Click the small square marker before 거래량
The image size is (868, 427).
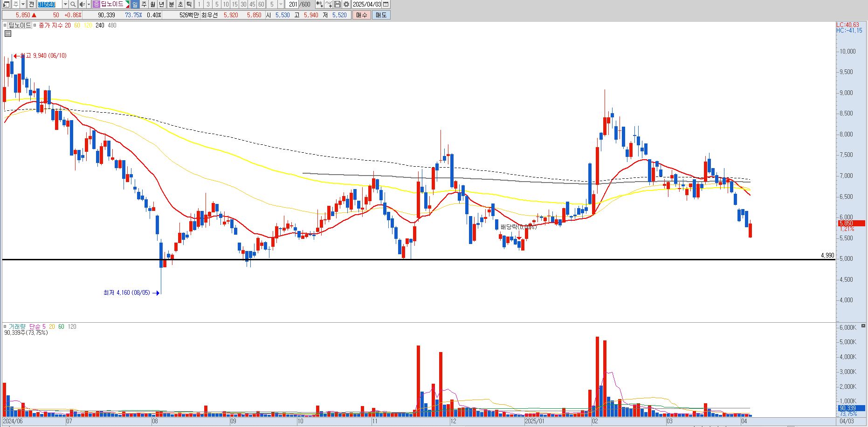point(5,326)
